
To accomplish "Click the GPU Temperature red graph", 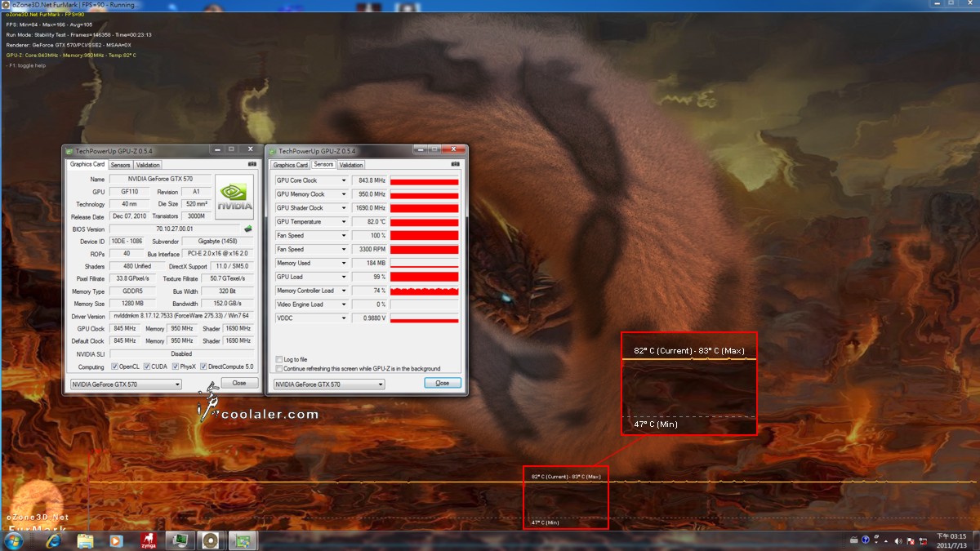I will pos(425,222).
